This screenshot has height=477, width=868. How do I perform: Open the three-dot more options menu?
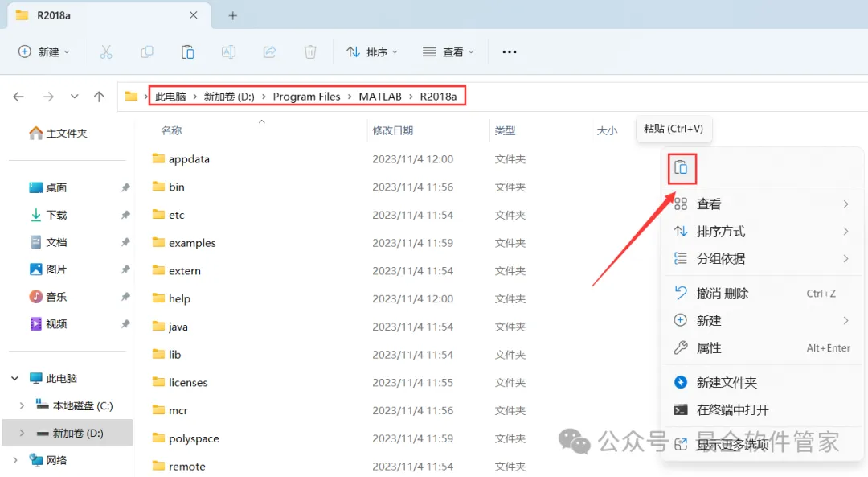510,52
